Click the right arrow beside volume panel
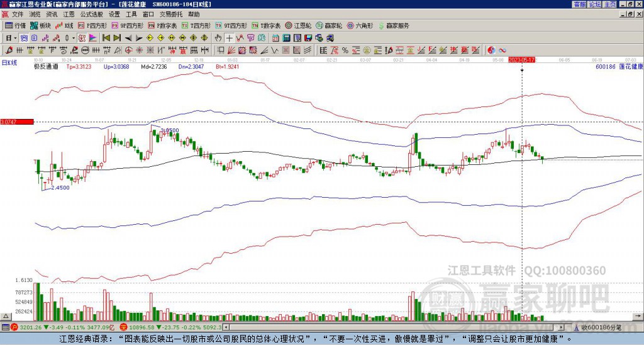The height and width of the screenshot is (345, 644). click(x=638, y=316)
